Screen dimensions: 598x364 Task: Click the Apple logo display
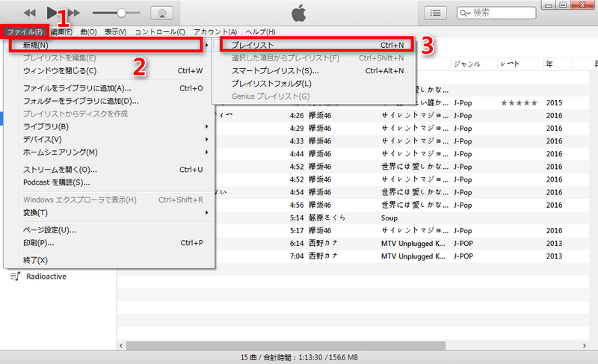click(298, 13)
